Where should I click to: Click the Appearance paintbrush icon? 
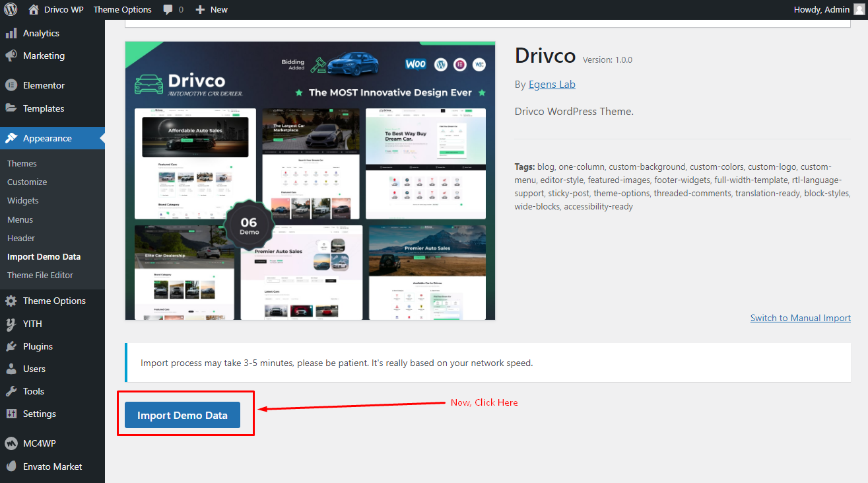point(11,138)
